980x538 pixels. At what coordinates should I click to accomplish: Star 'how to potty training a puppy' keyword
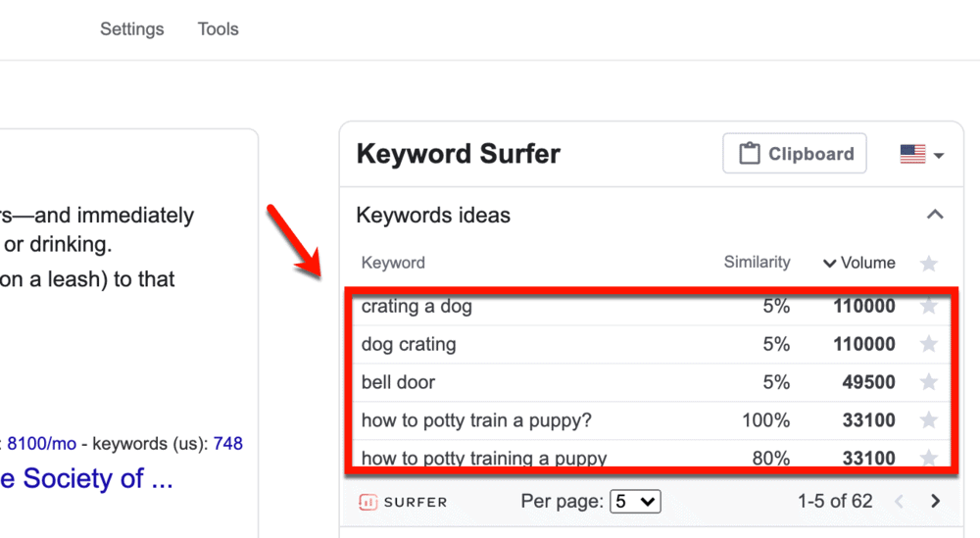click(929, 458)
